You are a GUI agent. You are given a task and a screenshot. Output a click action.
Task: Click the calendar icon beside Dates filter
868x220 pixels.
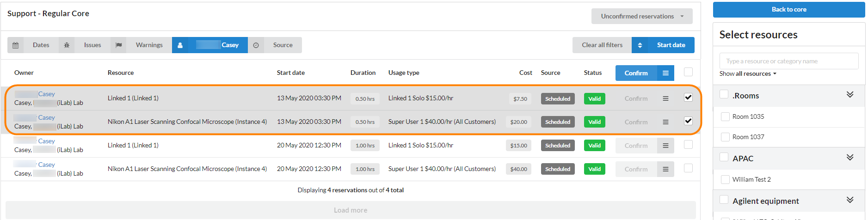[x=16, y=45]
